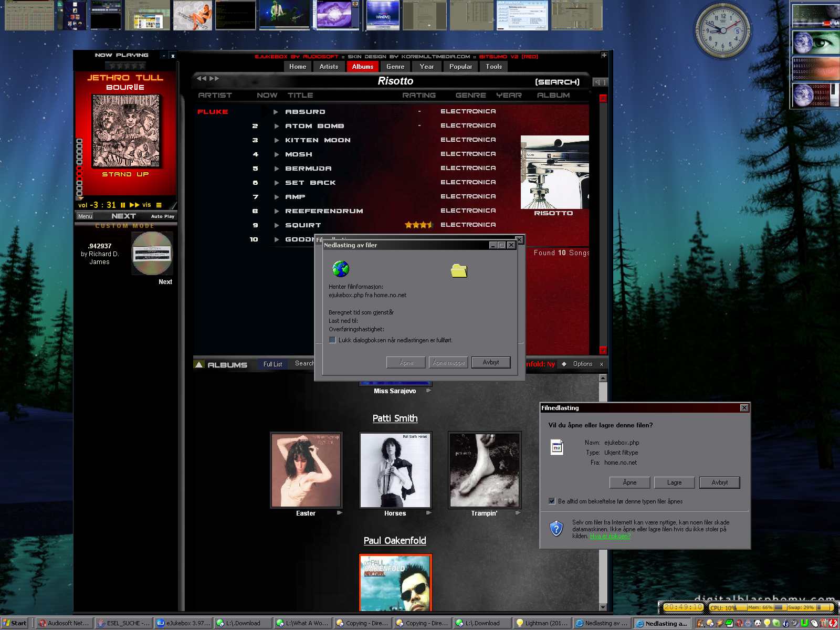Change SQUIRT star rating
This screenshot has height=630, width=840.
click(418, 225)
